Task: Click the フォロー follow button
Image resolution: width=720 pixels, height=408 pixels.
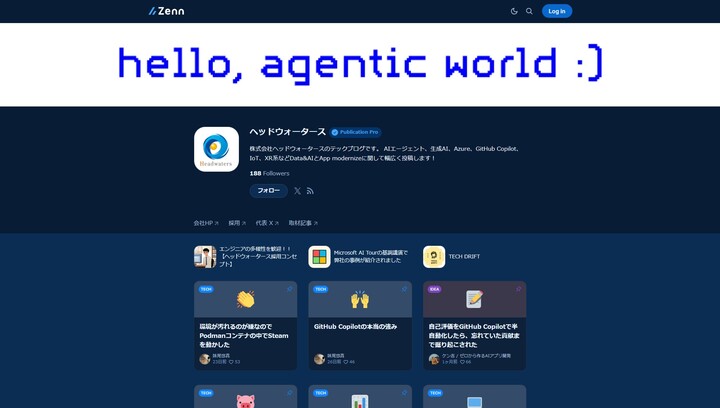Action: [269, 190]
